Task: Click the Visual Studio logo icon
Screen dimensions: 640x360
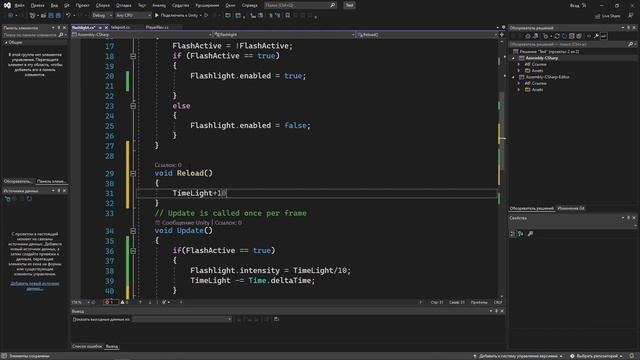Action: click(x=7, y=5)
